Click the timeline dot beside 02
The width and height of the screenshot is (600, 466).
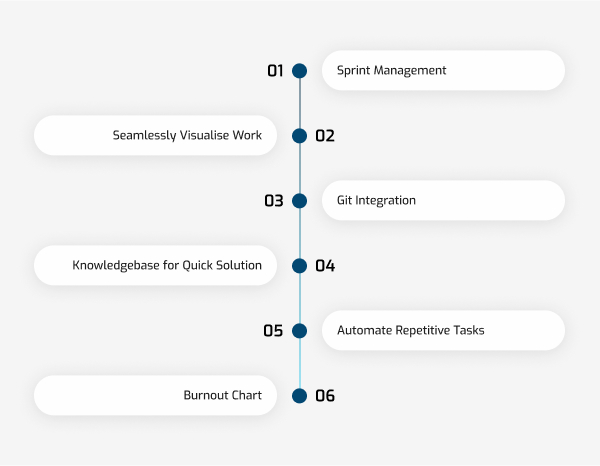299,136
